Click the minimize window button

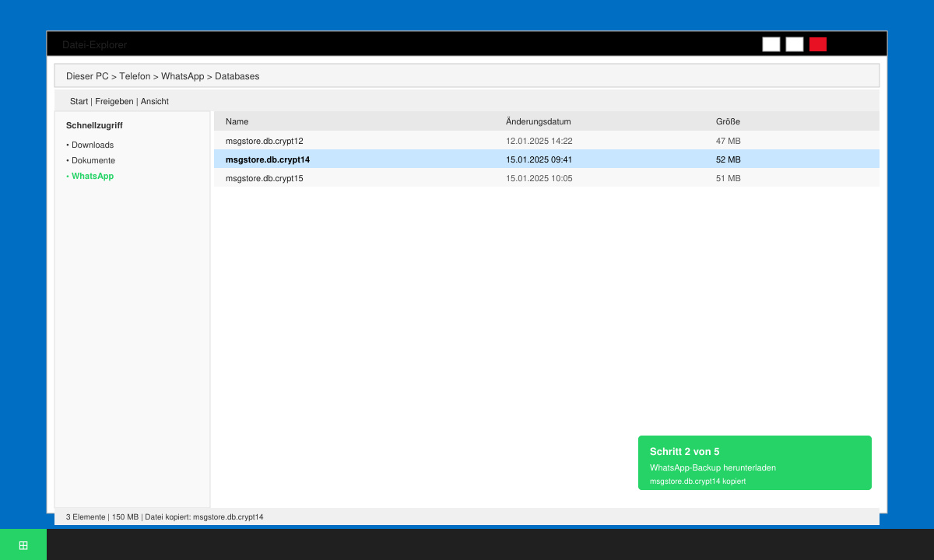[x=771, y=44]
